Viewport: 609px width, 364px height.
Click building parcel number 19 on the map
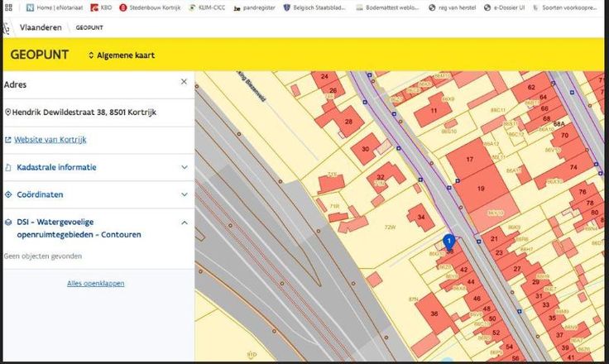tap(481, 189)
